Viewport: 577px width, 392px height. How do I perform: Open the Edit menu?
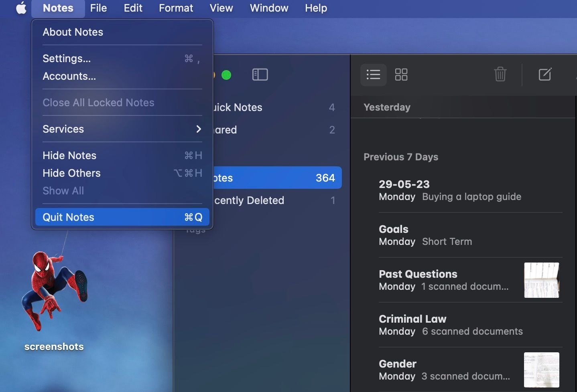click(133, 8)
